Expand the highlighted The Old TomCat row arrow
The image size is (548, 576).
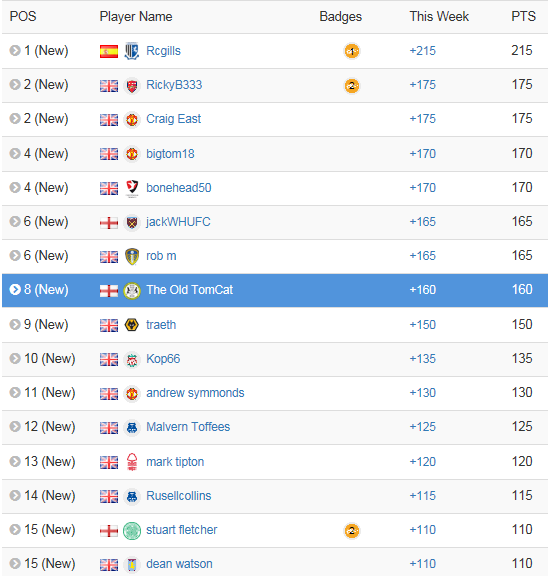click(x=15, y=289)
